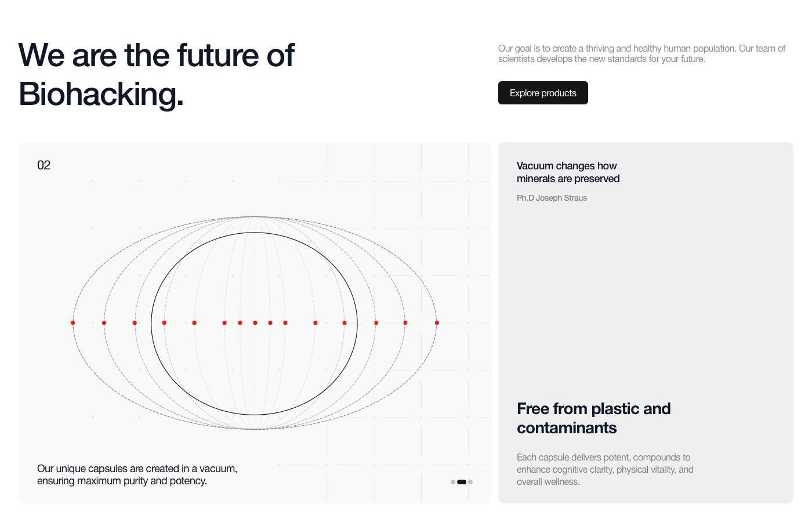Image resolution: width=812 pixels, height=522 pixels.
Task: Click the 'Our goal is to create' paragraph
Action: [x=641, y=53]
